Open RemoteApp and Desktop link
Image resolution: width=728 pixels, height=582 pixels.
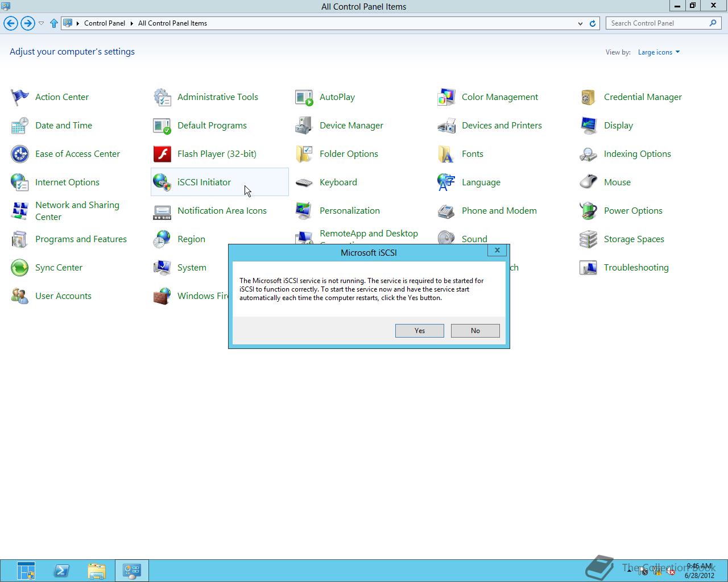pyautogui.click(x=369, y=234)
